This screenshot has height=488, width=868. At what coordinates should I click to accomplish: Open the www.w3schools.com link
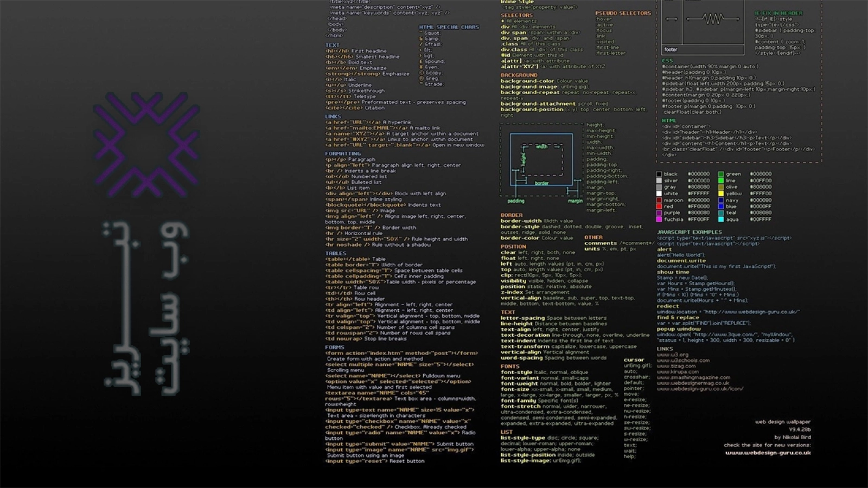tap(683, 360)
